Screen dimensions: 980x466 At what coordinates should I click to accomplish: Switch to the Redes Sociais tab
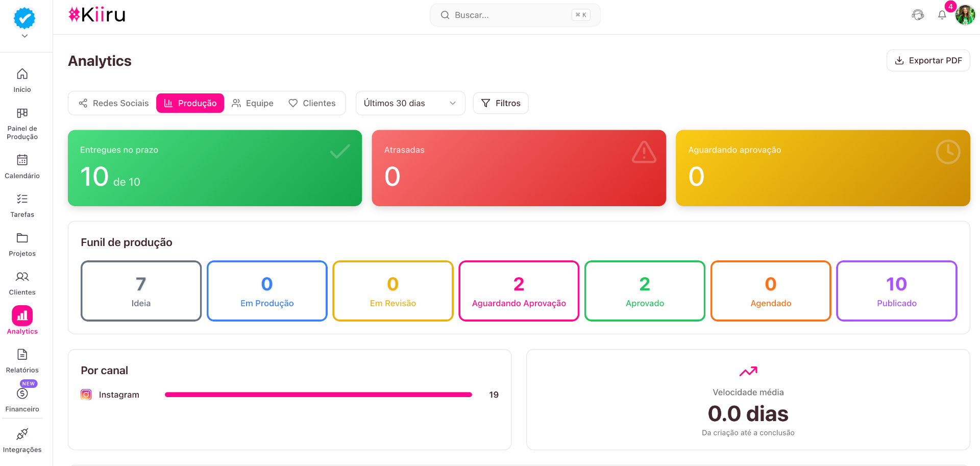pyautogui.click(x=114, y=103)
